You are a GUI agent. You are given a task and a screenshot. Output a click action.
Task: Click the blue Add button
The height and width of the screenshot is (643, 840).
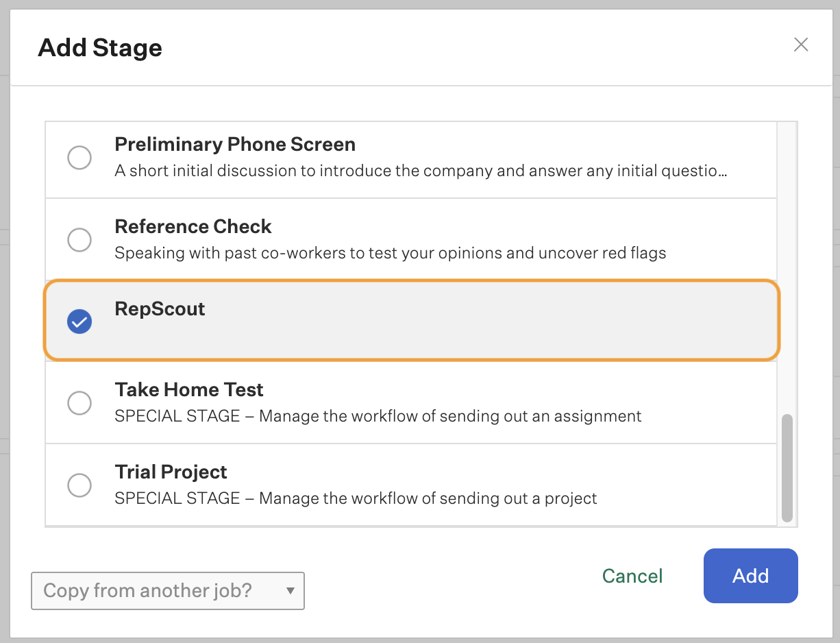(x=751, y=576)
